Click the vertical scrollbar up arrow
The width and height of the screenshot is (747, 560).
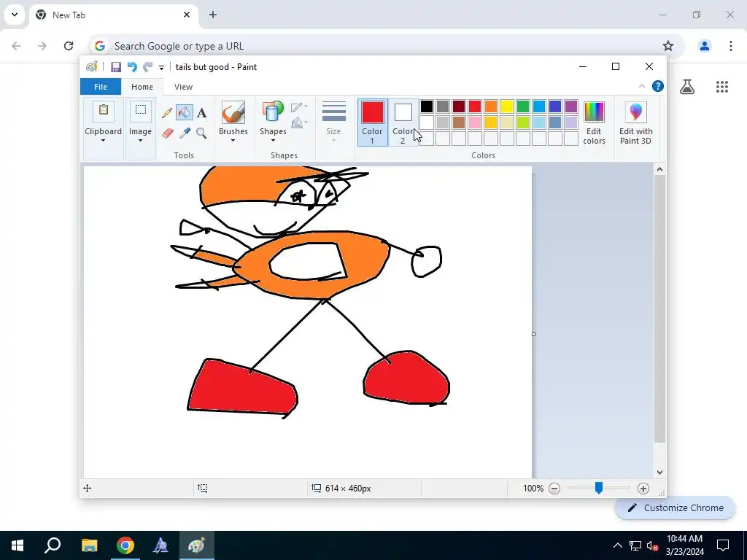tap(659, 169)
